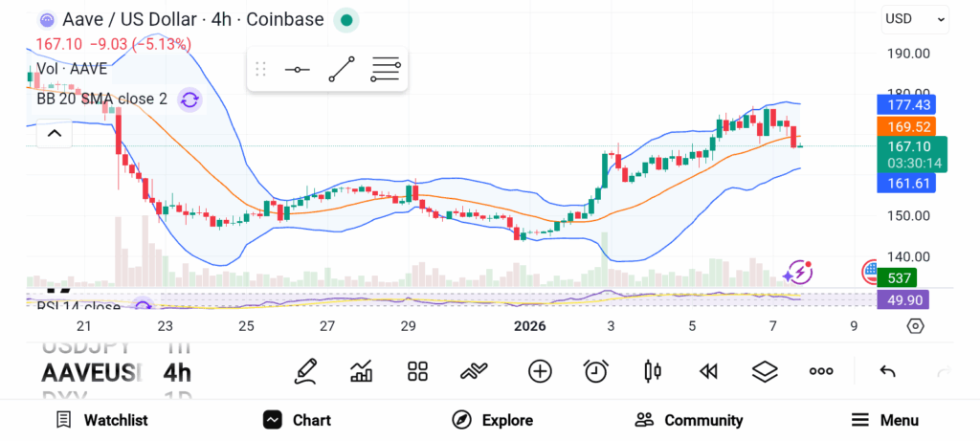Collapse the indicator legend with chevron
The image size is (980, 441).
pos(54,134)
